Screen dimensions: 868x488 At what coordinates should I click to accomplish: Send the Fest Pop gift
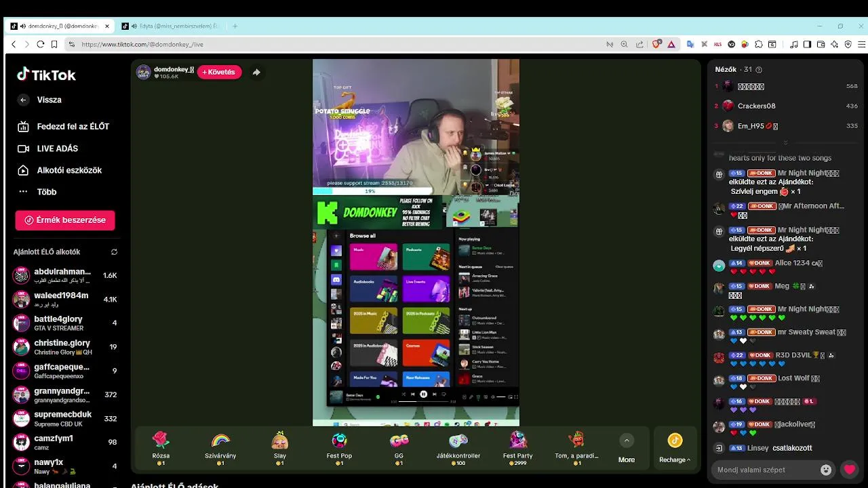339,447
